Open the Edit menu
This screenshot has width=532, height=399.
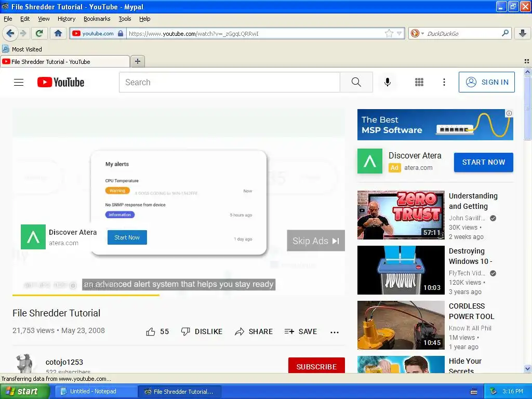25,19
